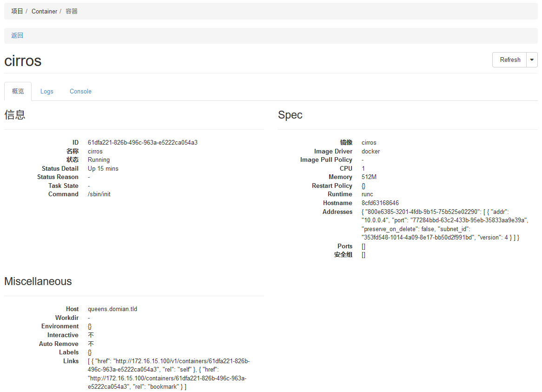542x392 pixels.
Task: Click the Status Detail value Up 15 mins
Action: coord(103,168)
